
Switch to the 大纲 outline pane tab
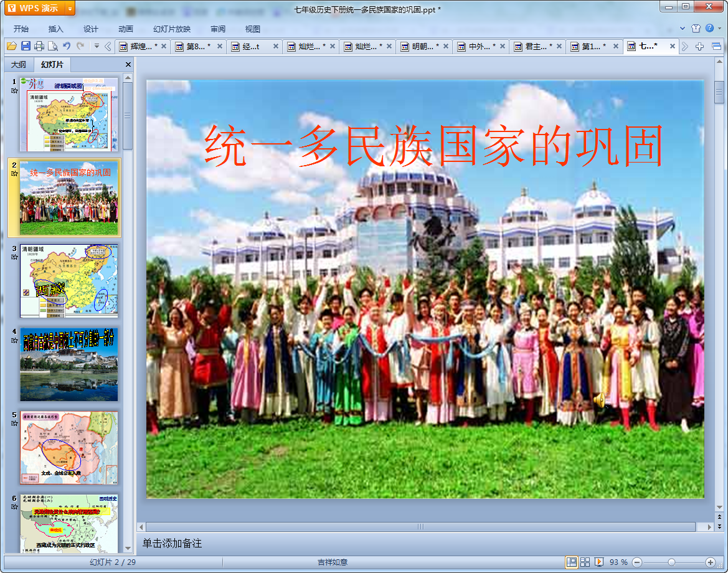click(19, 65)
